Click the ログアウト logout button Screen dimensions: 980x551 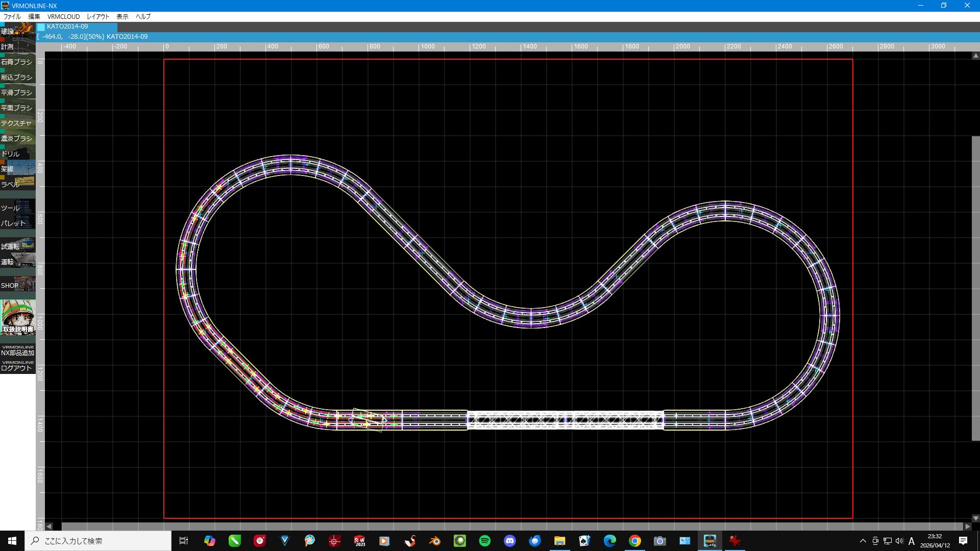point(18,366)
